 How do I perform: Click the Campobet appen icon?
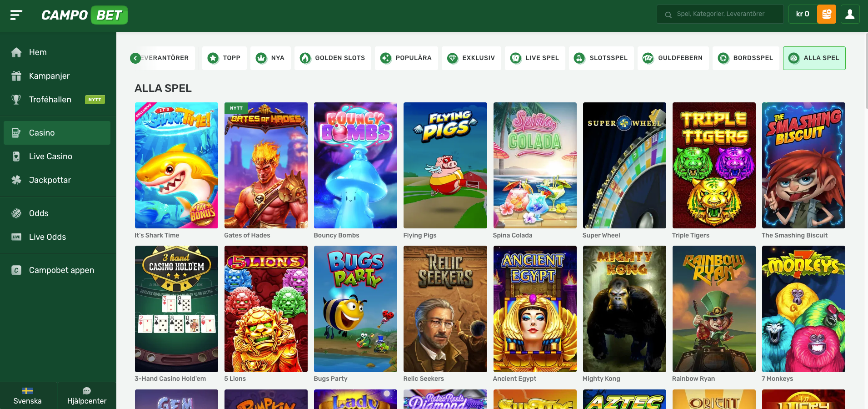tap(16, 270)
